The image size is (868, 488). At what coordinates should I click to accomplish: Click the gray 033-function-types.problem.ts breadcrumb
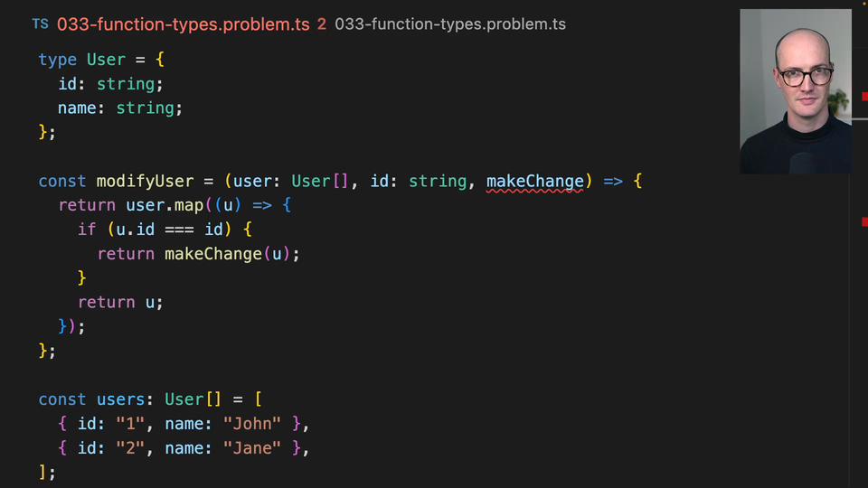[x=450, y=24]
